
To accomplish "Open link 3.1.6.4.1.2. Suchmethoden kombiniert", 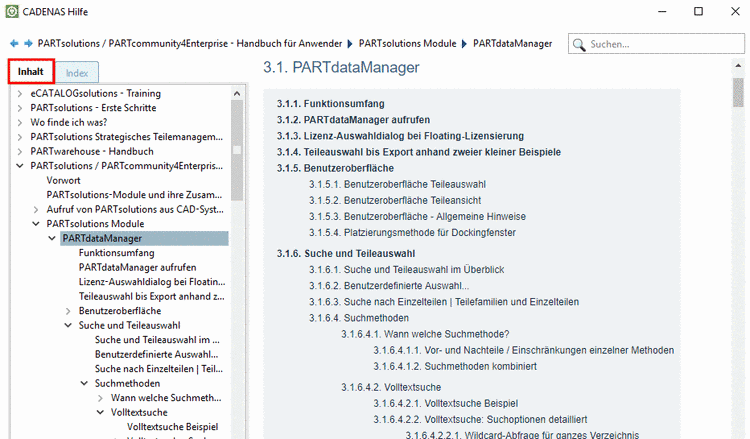I will [x=455, y=366].
